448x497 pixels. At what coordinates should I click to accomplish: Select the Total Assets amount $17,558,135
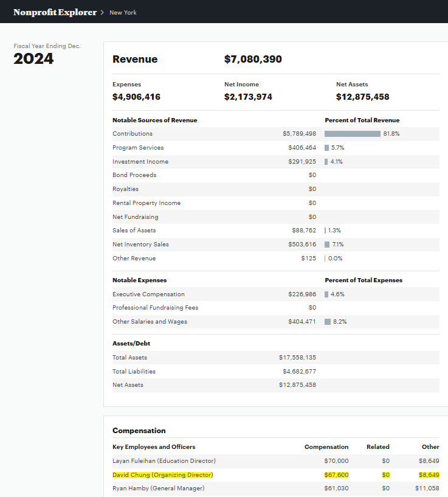click(x=297, y=358)
